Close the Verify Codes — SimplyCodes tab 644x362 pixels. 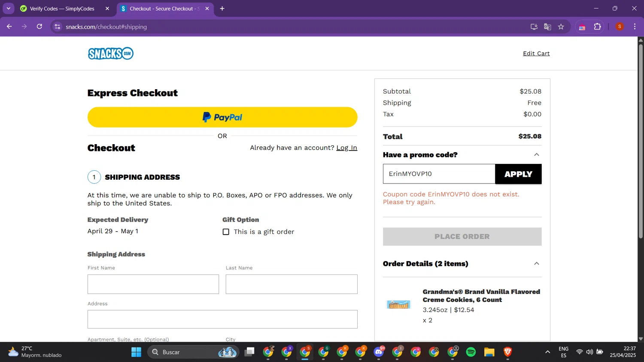(x=107, y=9)
